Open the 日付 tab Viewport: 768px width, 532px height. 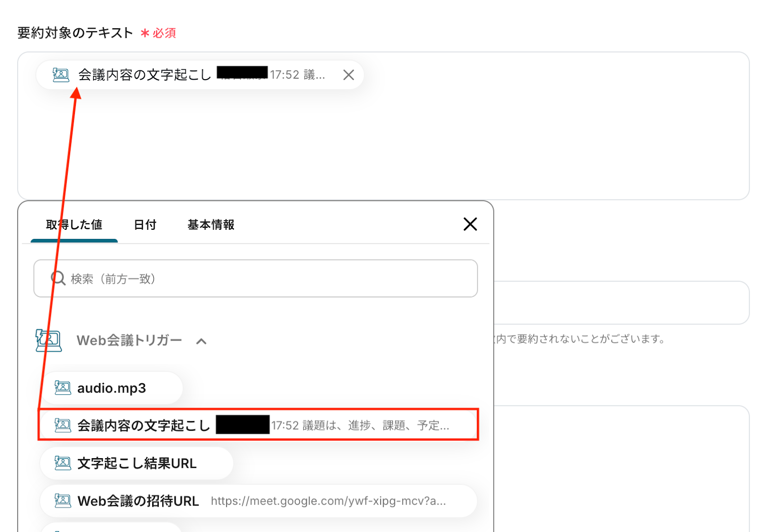click(145, 225)
